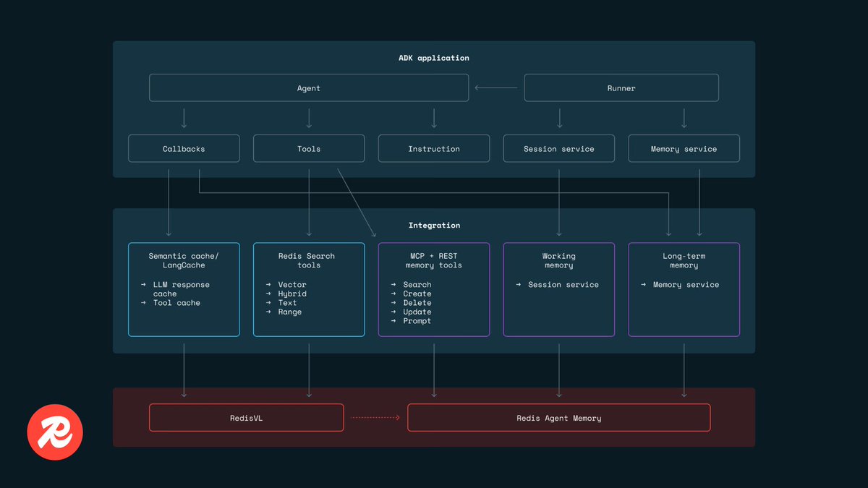Click the Memory service box in ADK application

pyautogui.click(x=684, y=149)
